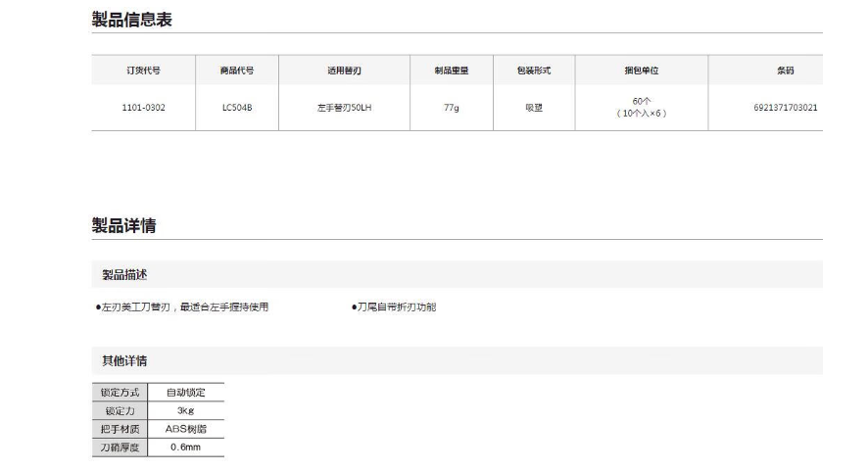Screen dimensions: 868x471
Task: Select the 左手替刃50LH blade cell
Action: [x=344, y=107]
